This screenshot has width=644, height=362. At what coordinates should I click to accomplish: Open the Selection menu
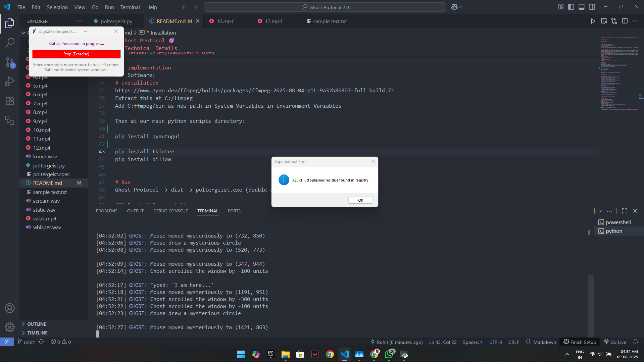click(x=57, y=7)
